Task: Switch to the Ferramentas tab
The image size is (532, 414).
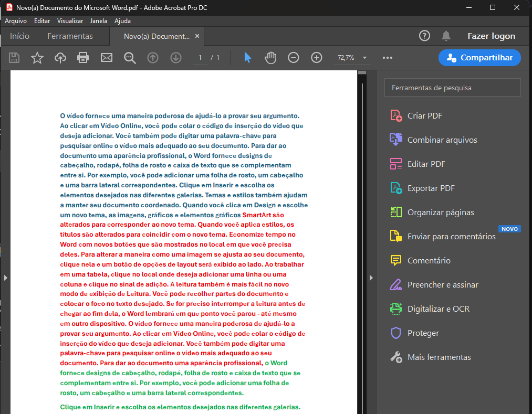Action: 70,36
